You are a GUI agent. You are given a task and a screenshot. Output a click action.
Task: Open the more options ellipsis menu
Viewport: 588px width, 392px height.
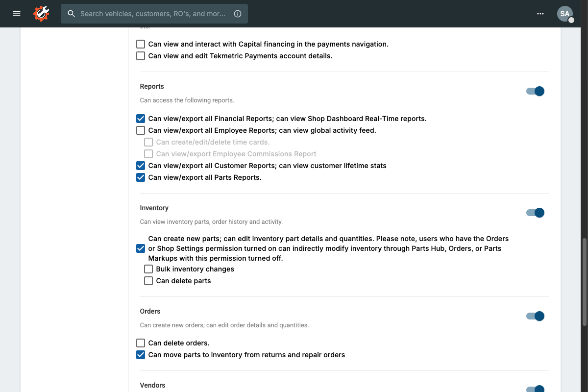540,14
